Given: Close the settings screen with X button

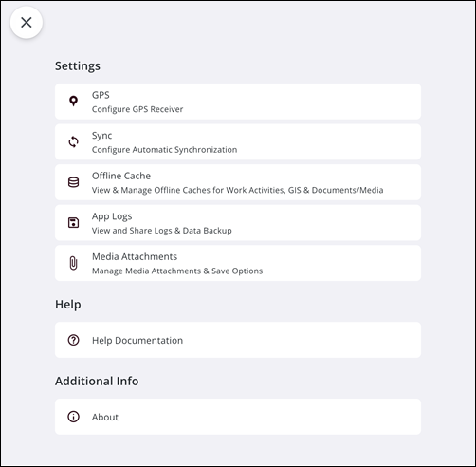Looking at the screenshot, I should pos(27,23).
